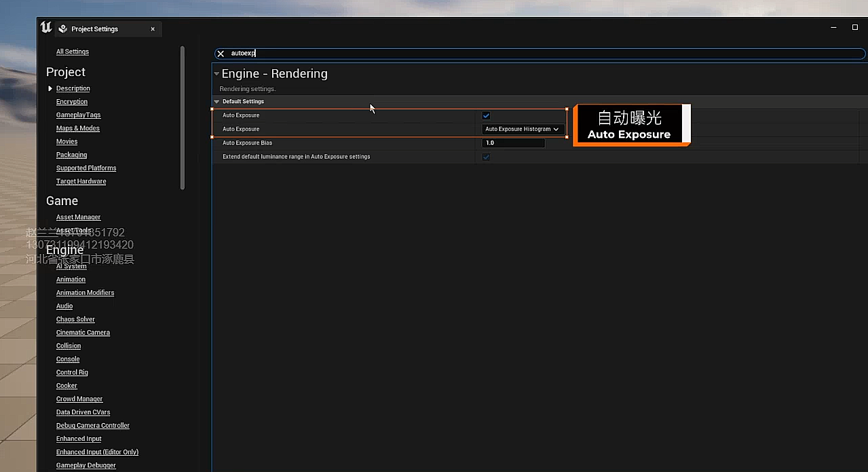Collapse the Engine - Rendering category
The image size is (868, 472).
point(216,74)
